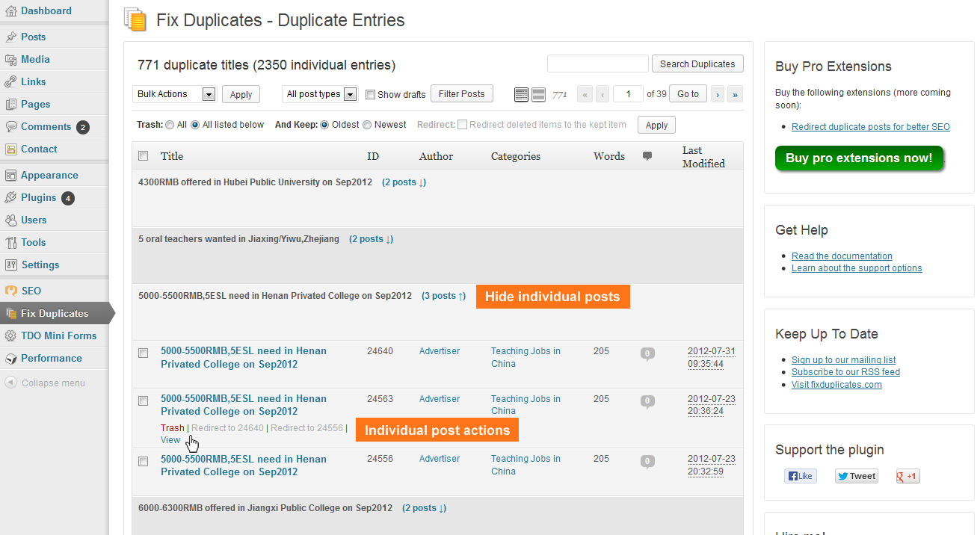Open the All post types dropdown
Viewport: 980px width, 535px height.
point(321,94)
